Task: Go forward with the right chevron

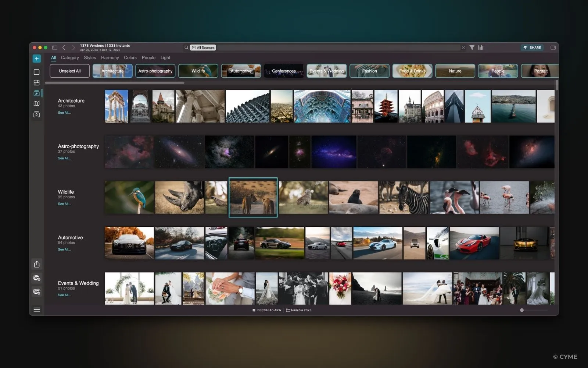Action: (x=73, y=47)
